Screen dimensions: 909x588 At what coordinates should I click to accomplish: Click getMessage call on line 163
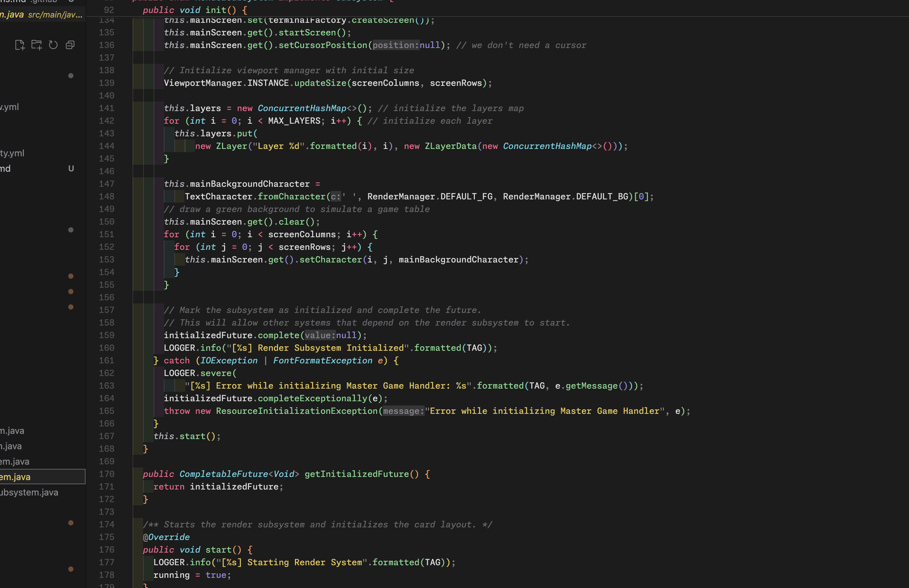pyautogui.click(x=591, y=385)
